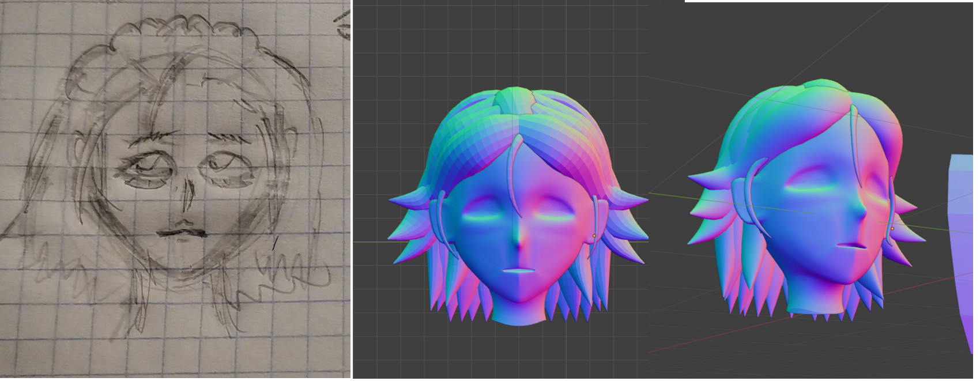This screenshot has width=980, height=381.
Task: Select the top hair tuft on front-view head
Action: (x=515, y=102)
